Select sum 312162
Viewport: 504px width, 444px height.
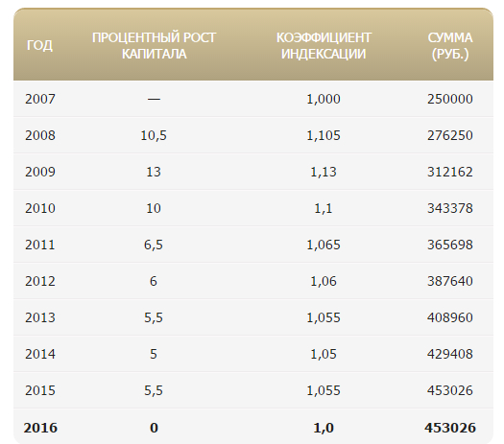[x=450, y=172]
